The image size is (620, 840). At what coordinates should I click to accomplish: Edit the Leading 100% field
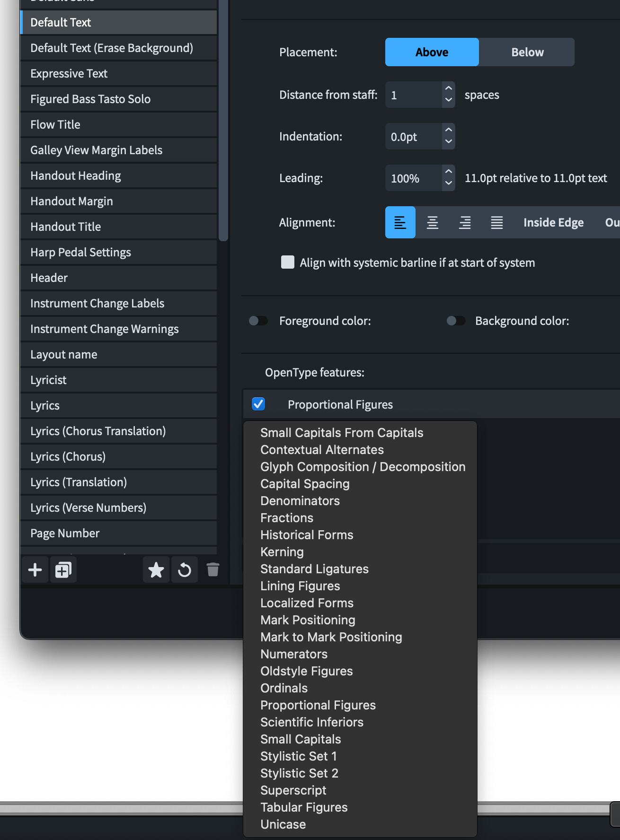(414, 178)
